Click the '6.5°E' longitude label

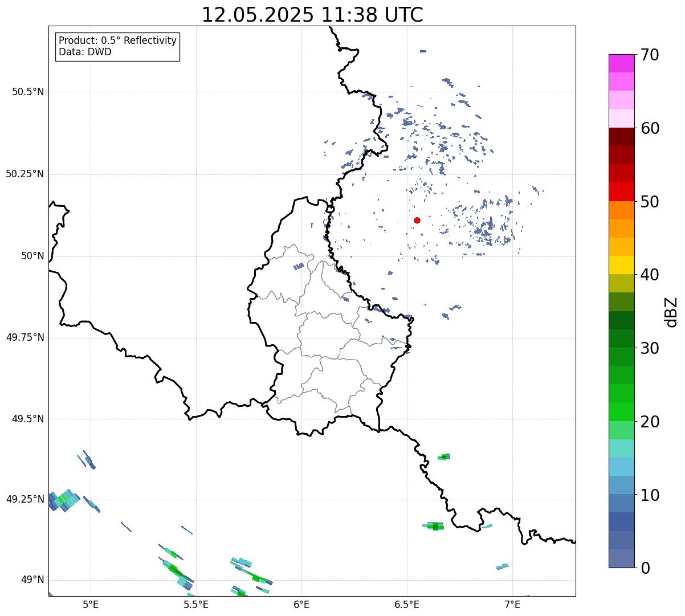pyautogui.click(x=407, y=604)
